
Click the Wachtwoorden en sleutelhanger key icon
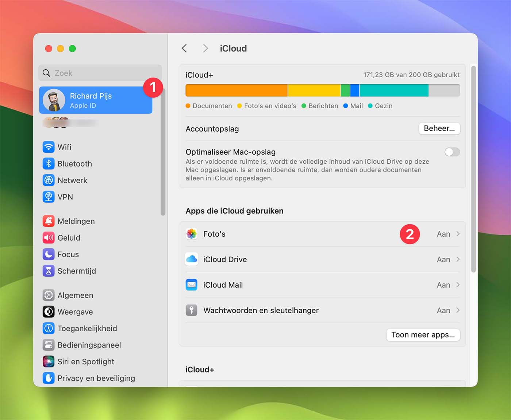pyautogui.click(x=191, y=310)
